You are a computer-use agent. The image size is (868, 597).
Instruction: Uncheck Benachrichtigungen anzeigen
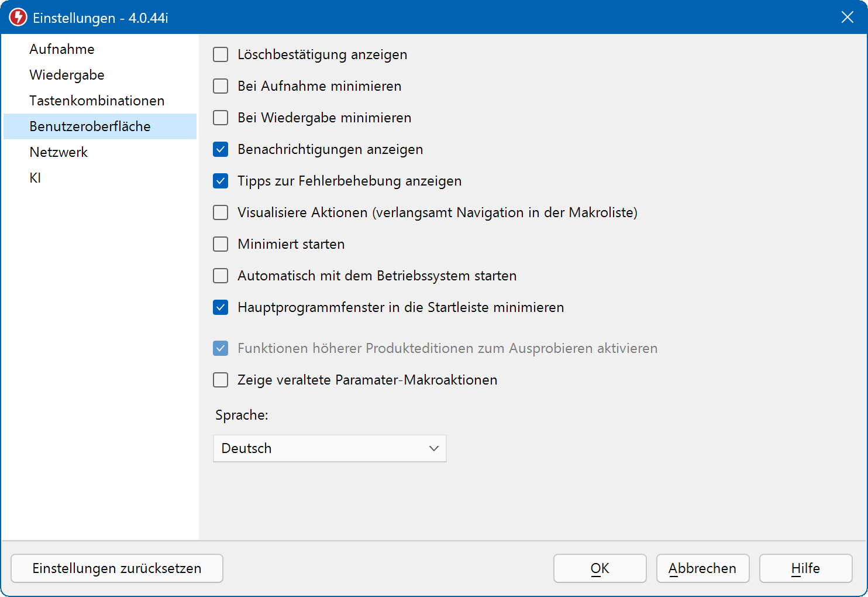pyautogui.click(x=221, y=149)
